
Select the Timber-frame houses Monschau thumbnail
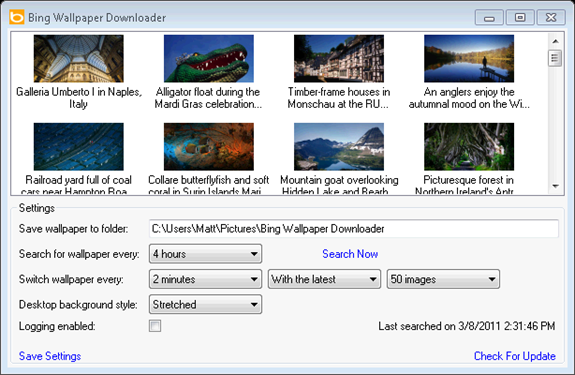coord(339,59)
